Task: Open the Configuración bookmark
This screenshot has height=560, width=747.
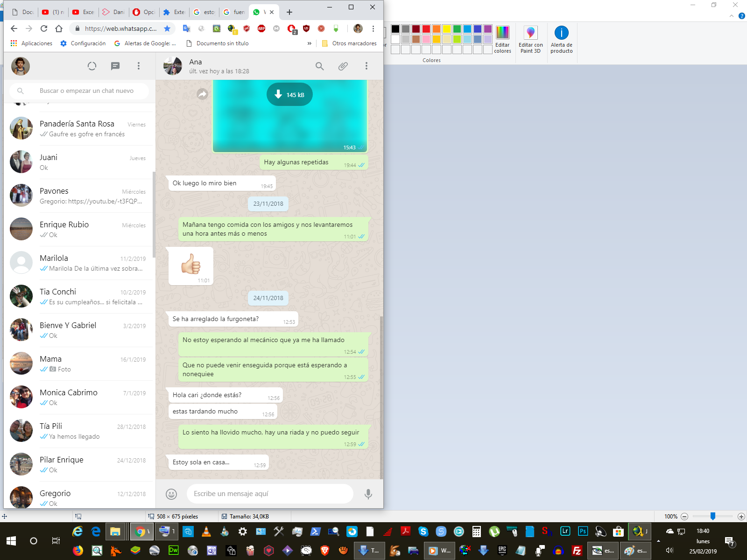Action: pos(83,43)
